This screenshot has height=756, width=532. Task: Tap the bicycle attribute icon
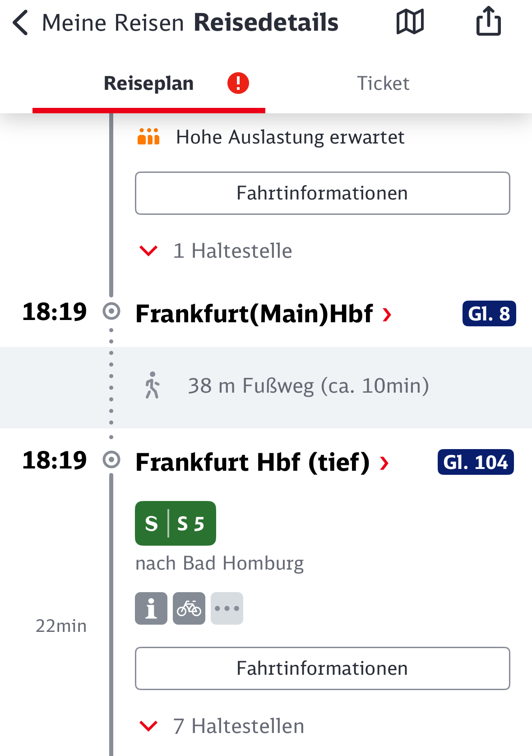click(x=189, y=608)
